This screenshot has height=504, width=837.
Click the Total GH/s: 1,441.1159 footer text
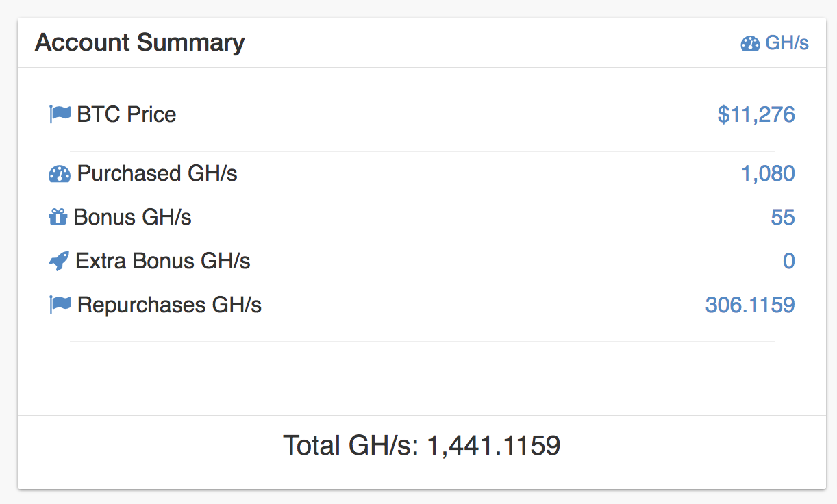point(421,446)
